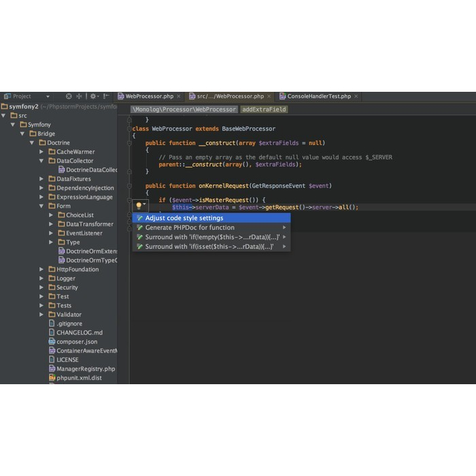The image size is (476, 476).
Task: Click the hide Project panel icon
Action: point(107,97)
